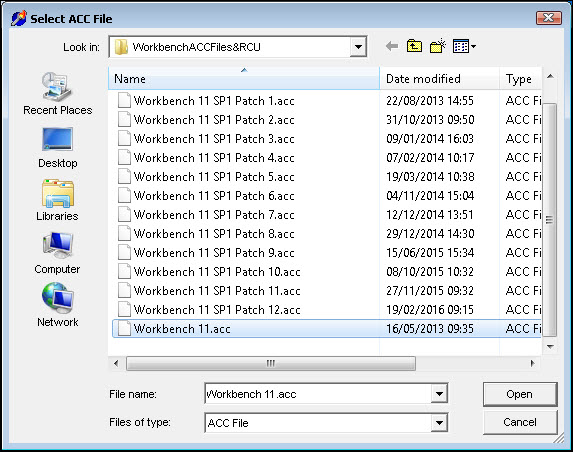Create a new folder with toolbar icon
Image resolution: width=573 pixels, height=452 pixels.
click(438, 46)
